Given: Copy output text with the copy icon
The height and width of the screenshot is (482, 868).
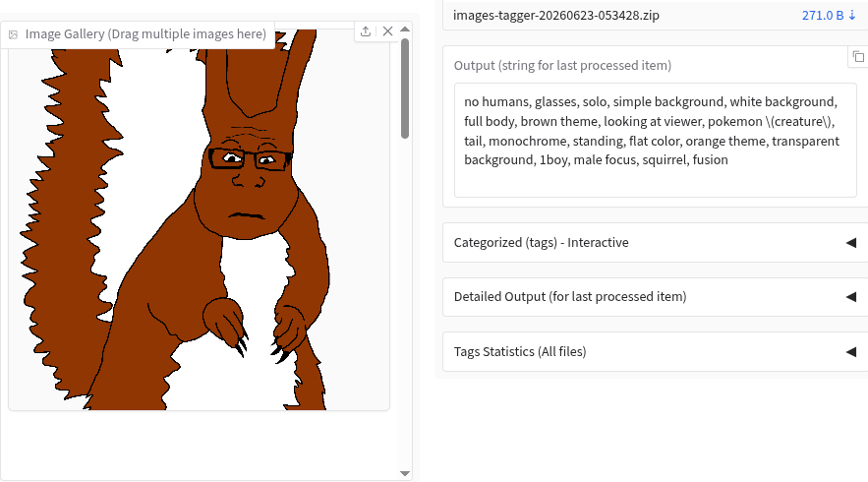Looking at the screenshot, I should tap(858, 56).
